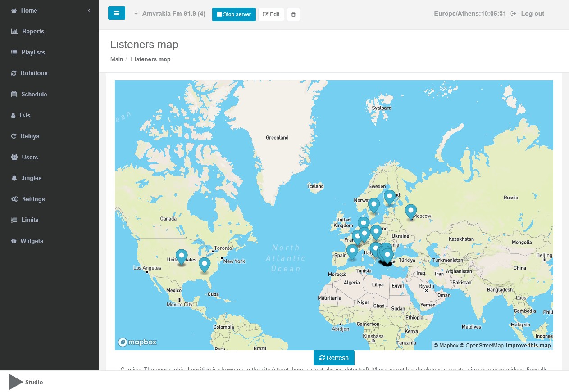Refresh the listeners map
The width and height of the screenshot is (569, 392).
pos(334,358)
